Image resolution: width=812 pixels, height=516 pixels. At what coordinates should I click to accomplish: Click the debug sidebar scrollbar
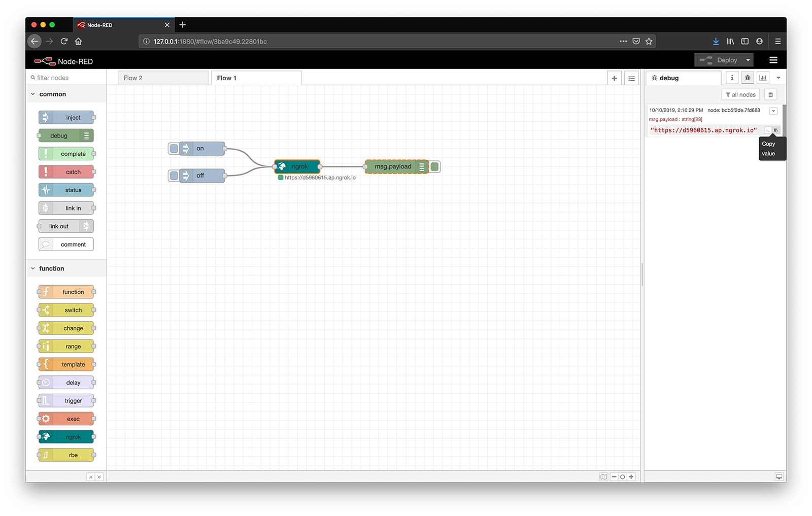tap(784, 120)
